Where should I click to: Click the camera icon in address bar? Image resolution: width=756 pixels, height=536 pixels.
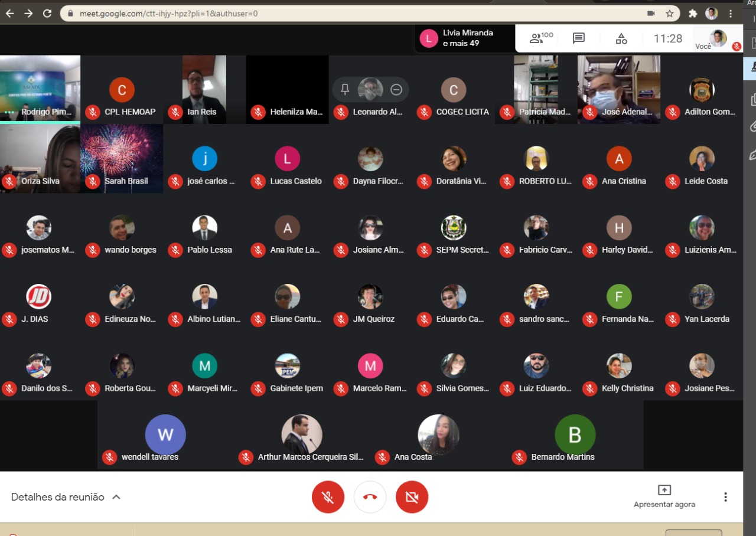[x=651, y=13]
